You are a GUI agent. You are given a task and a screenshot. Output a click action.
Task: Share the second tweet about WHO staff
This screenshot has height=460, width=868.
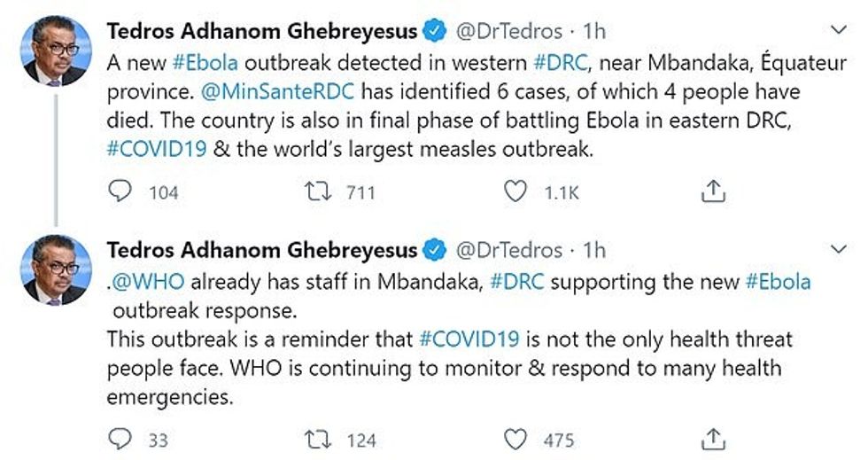point(714,439)
